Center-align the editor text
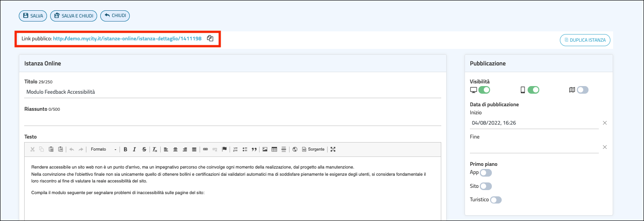Screen dimensions: 644x221 click(175, 149)
